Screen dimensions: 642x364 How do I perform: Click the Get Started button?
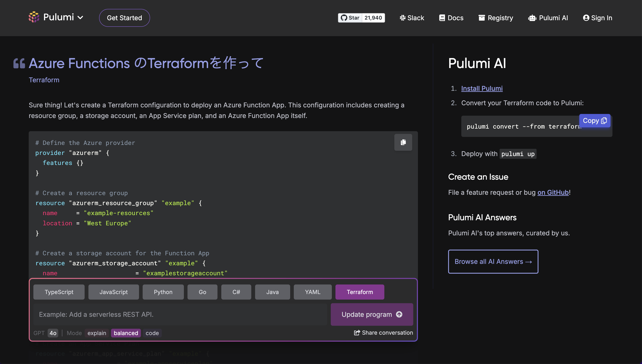point(124,18)
